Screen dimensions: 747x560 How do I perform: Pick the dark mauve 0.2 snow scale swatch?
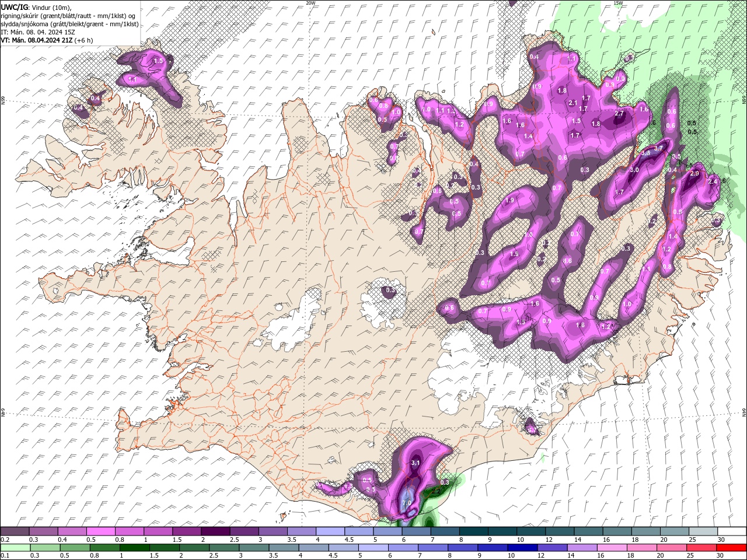pos(15,531)
